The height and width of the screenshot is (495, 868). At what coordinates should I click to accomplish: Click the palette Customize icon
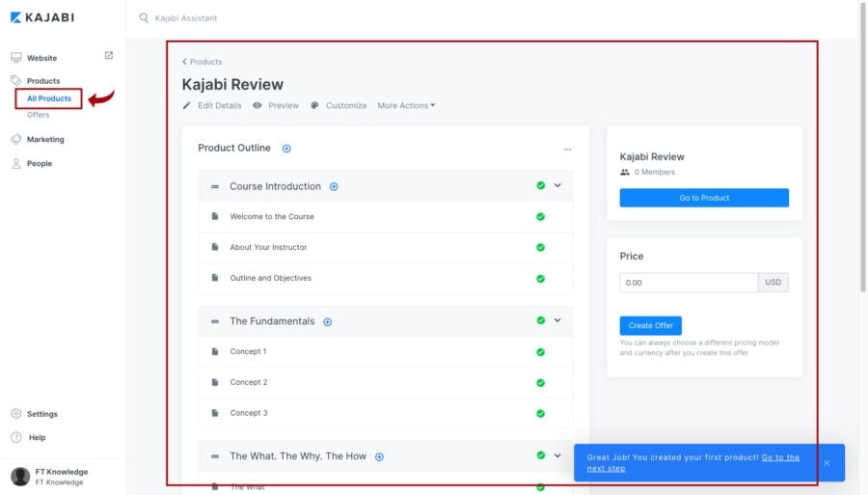(314, 105)
